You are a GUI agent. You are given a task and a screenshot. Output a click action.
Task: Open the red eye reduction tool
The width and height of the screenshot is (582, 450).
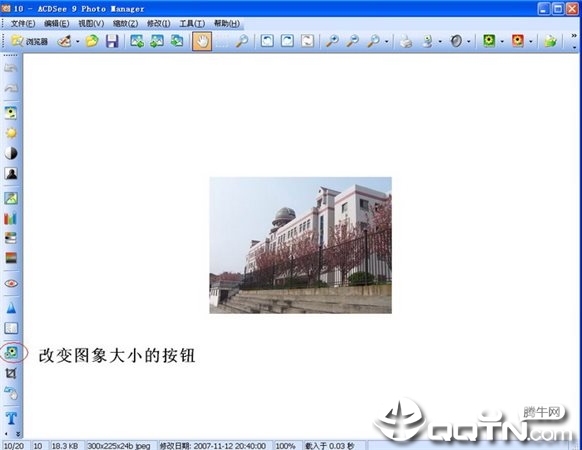tap(11, 283)
